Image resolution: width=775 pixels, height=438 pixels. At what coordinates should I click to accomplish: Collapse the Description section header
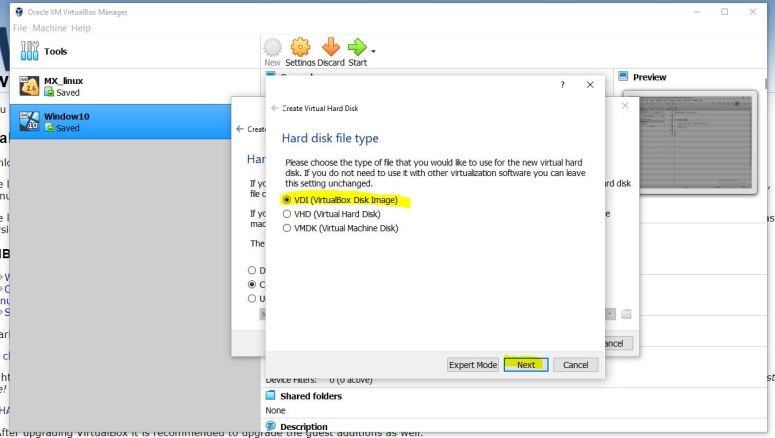(x=272, y=427)
